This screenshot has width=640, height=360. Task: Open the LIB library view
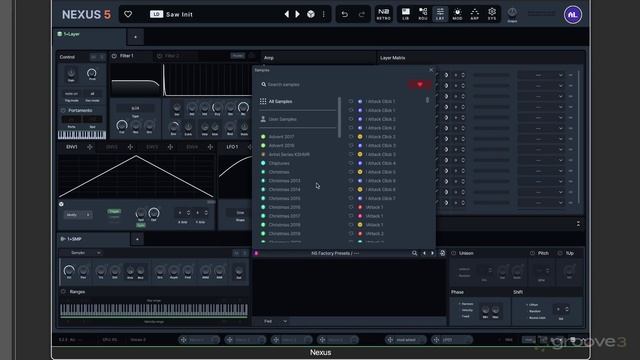(x=406, y=14)
